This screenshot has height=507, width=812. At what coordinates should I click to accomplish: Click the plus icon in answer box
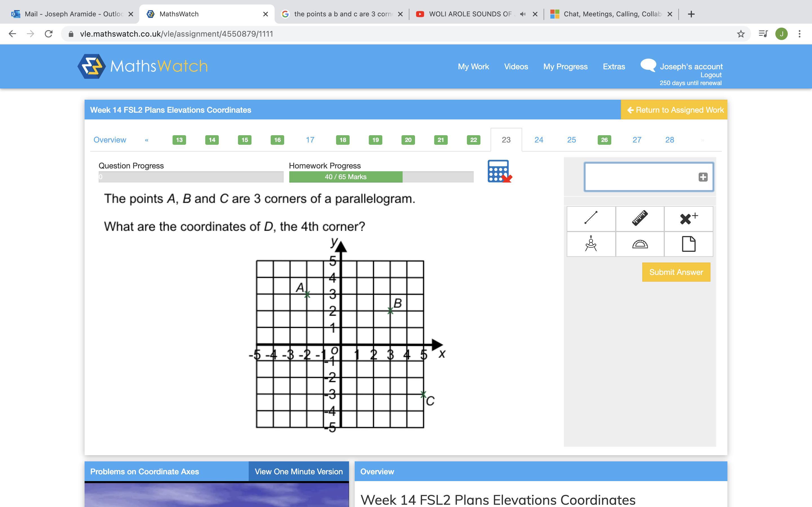(x=703, y=177)
